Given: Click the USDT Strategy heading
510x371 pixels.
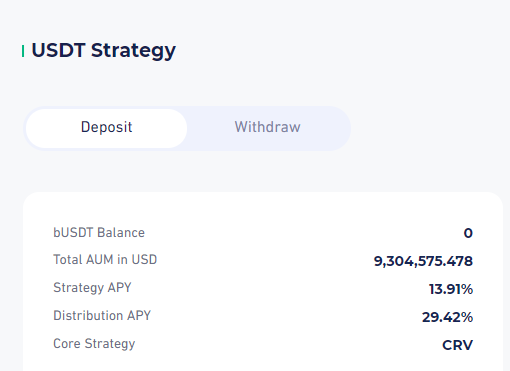Looking at the screenshot, I should [103, 51].
